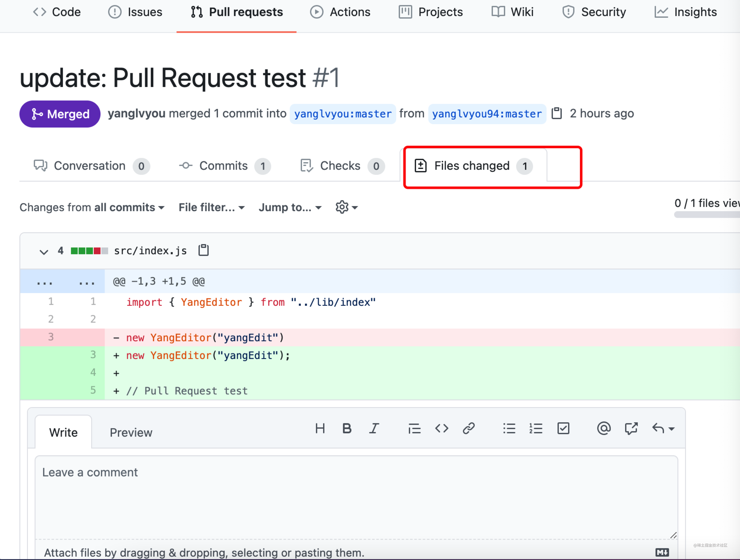Open the Projects tab

(431, 12)
